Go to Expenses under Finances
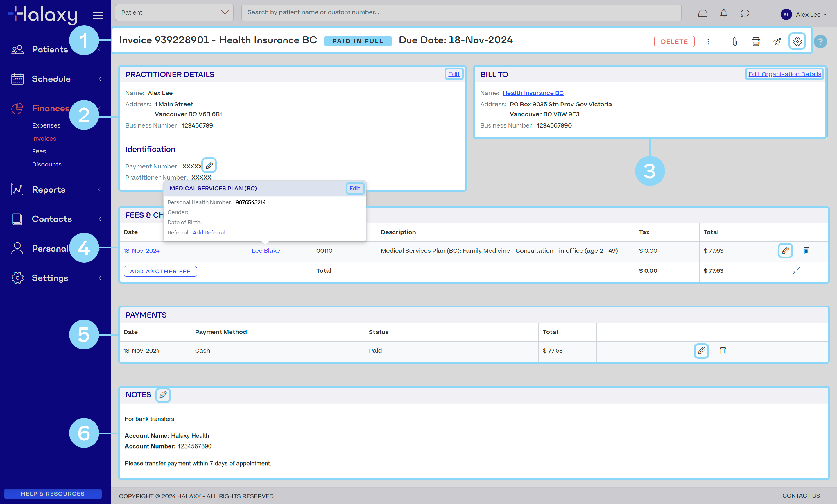This screenshot has width=837, height=504. click(46, 126)
